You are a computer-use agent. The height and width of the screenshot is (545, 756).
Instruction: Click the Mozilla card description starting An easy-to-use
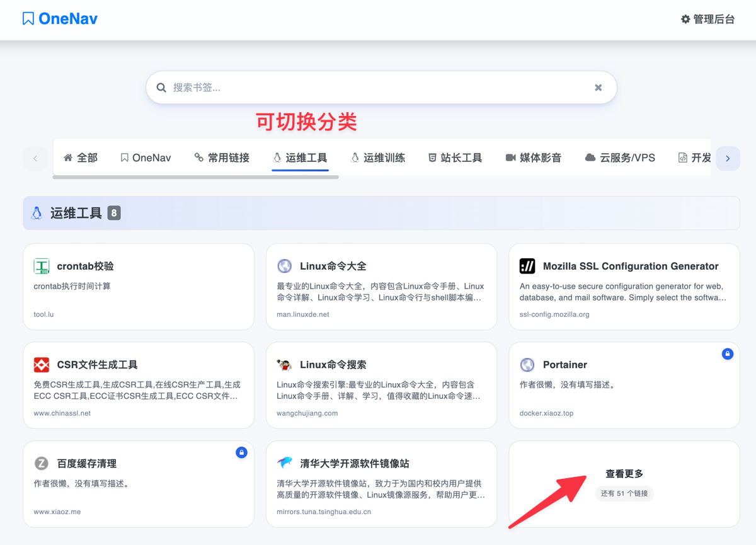tap(623, 292)
